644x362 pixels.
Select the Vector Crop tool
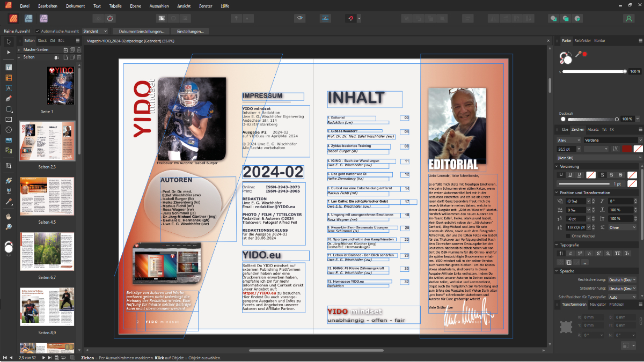tap(9, 166)
